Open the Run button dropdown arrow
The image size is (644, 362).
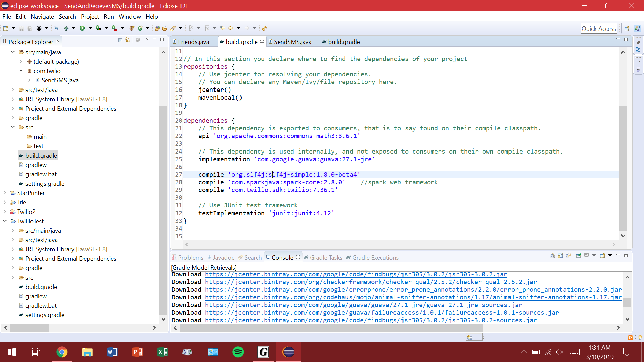click(x=90, y=28)
